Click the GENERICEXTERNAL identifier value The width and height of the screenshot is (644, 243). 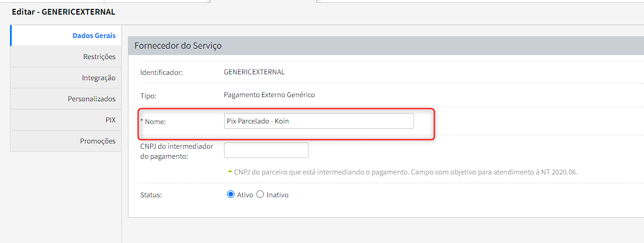click(254, 72)
